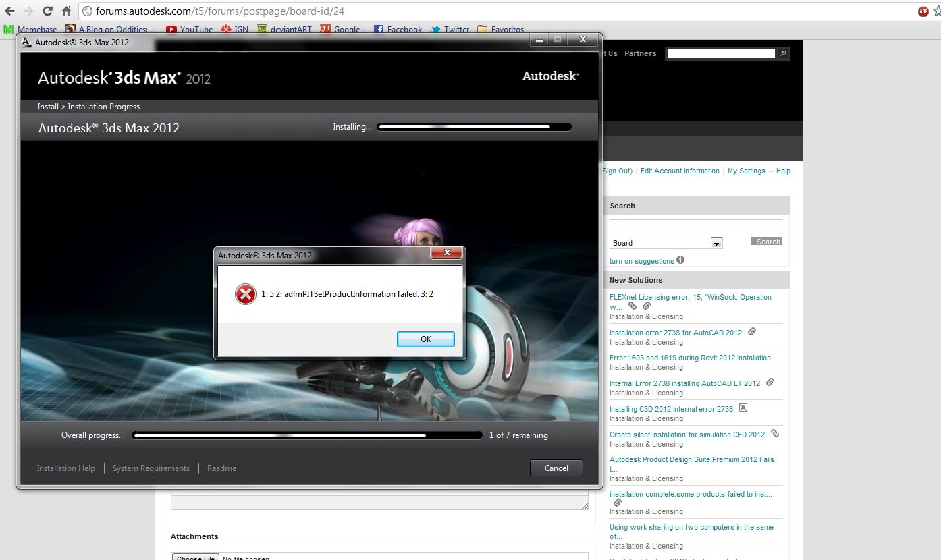Click the turn on suggestions link
The width and height of the screenshot is (941, 560).
tap(641, 261)
